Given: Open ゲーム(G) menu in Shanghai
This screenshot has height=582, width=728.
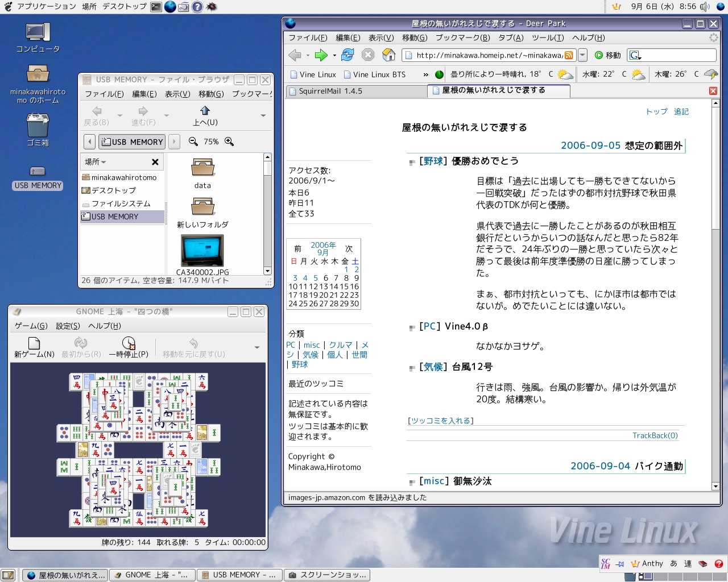Looking at the screenshot, I should click(31, 326).
